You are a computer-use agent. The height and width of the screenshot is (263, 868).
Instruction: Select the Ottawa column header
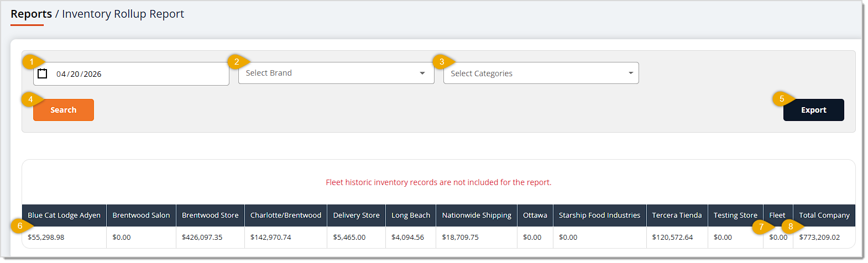tap(535, 215)
